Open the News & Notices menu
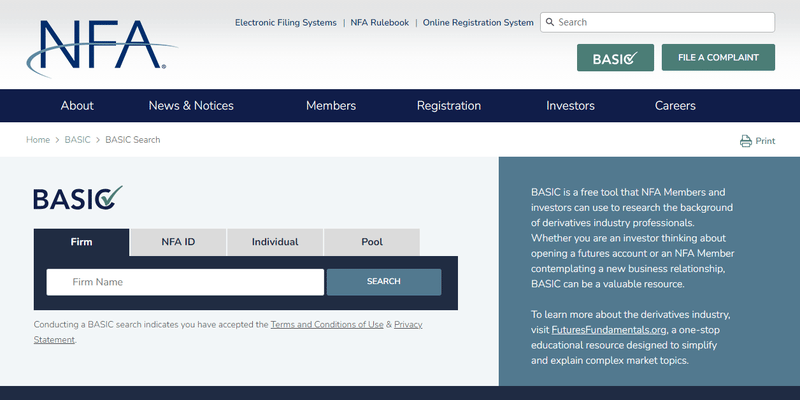The width and height of the screenshot is (800, 400). point(191,106)
